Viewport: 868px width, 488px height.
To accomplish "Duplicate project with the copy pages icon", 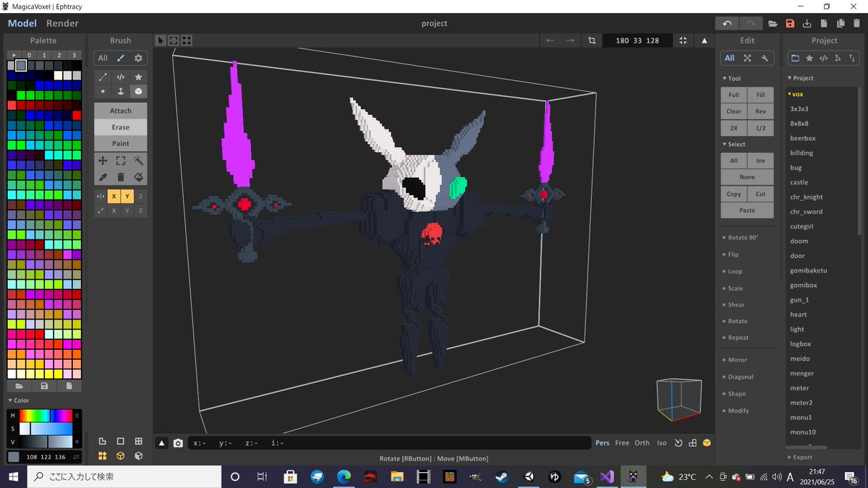I will 840,23.
